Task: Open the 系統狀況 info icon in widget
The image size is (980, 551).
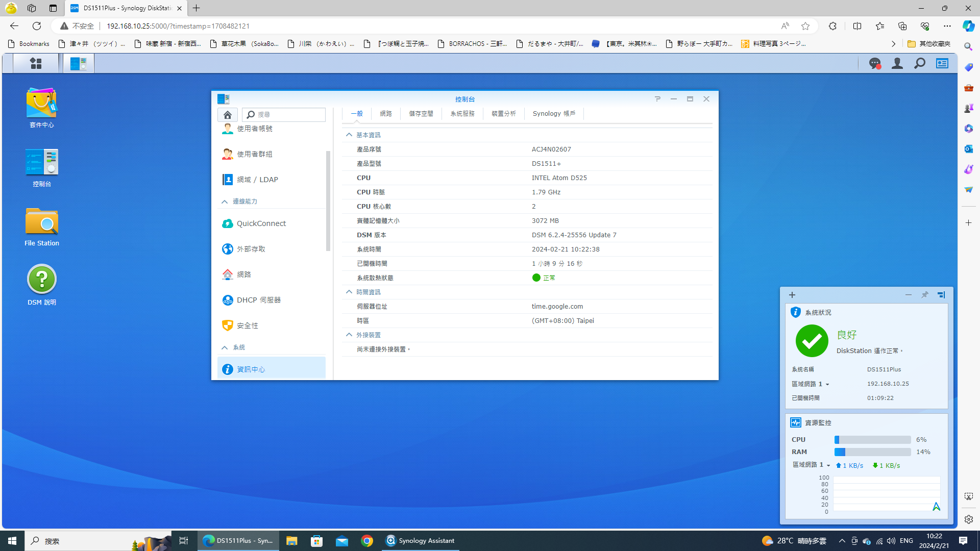Action: 795,312
